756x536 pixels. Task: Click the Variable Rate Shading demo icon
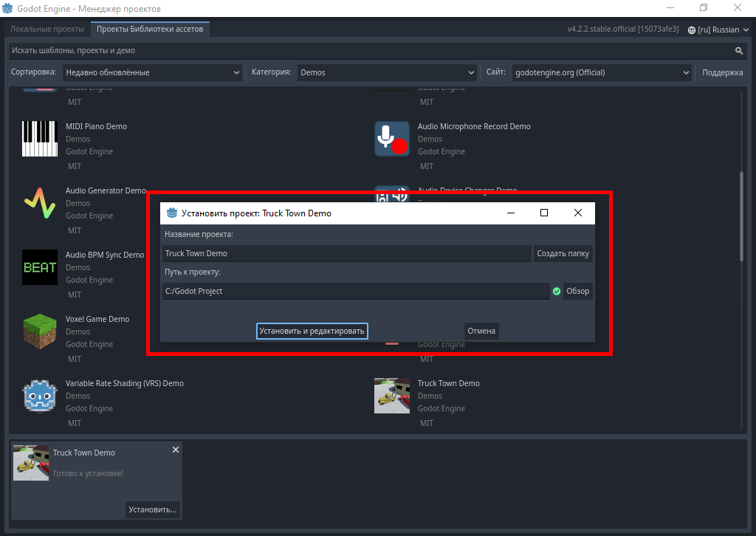40,396
